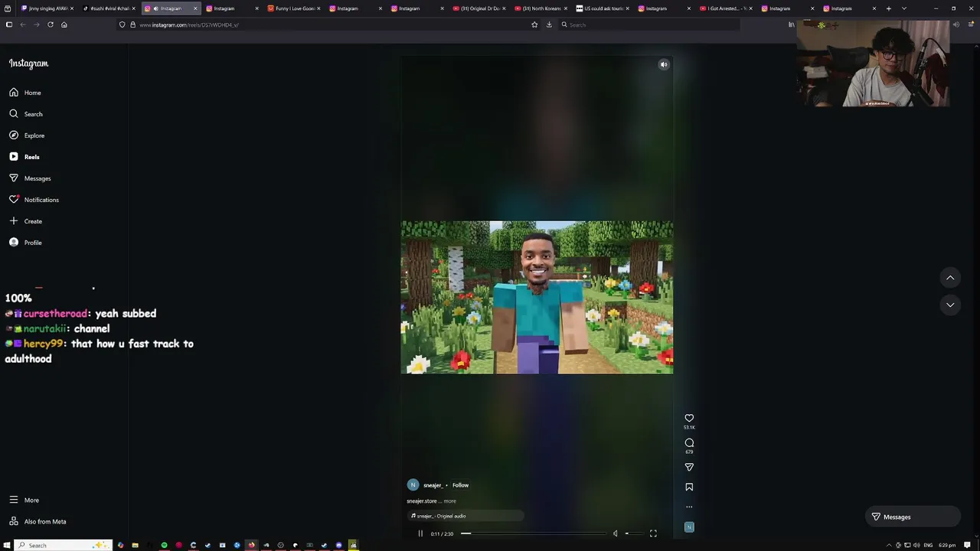This screenshot has width=980, height=551.
Task: Open the reel's comments
Action: (x=689, y=442)
